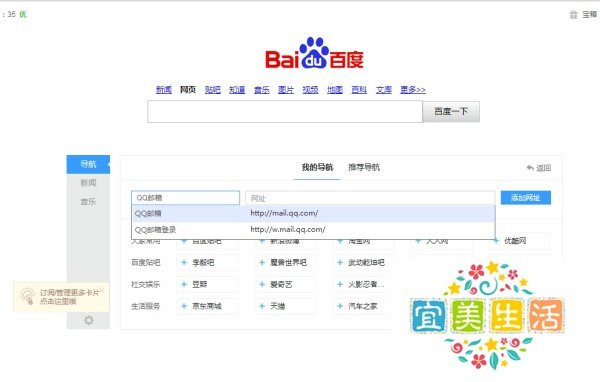Click 百度贴吧 category label
600x382 pixels.
(145, 263)
